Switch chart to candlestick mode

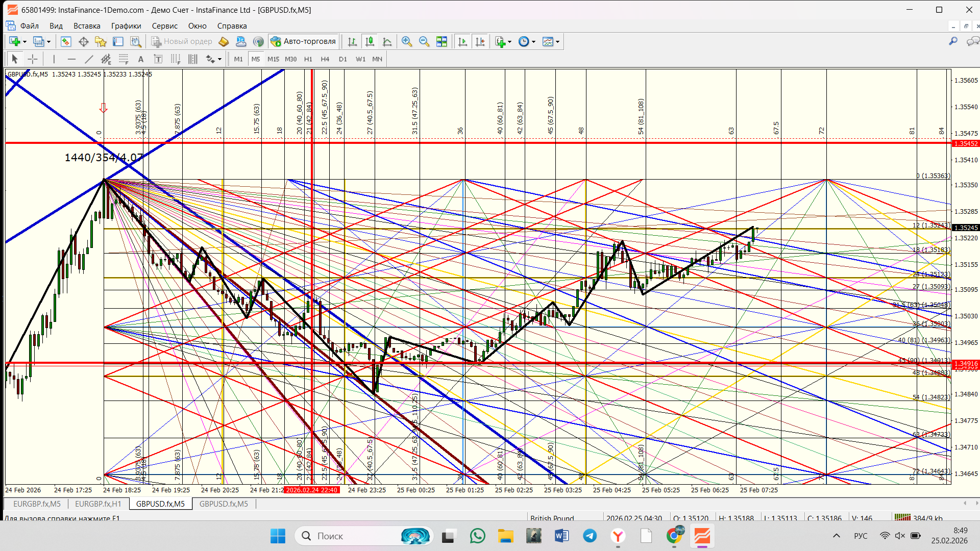tap(370, 42)
